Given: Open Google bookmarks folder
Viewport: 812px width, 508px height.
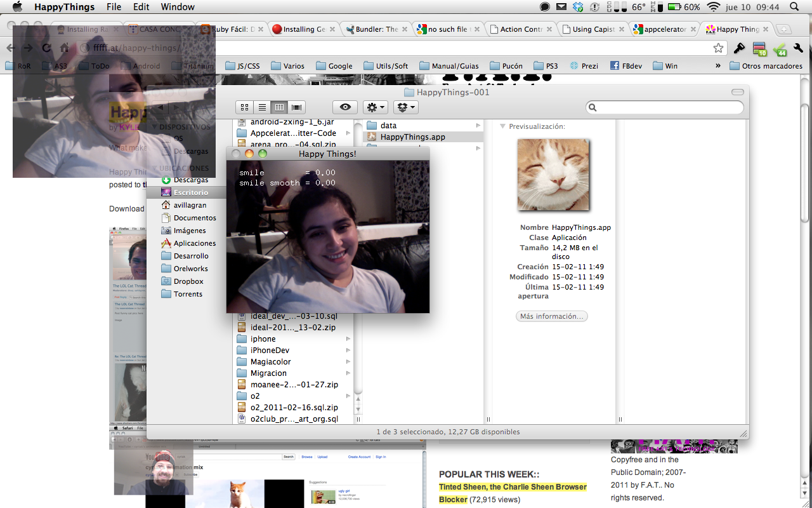Looking at the screenshot, I should point(334,65).
